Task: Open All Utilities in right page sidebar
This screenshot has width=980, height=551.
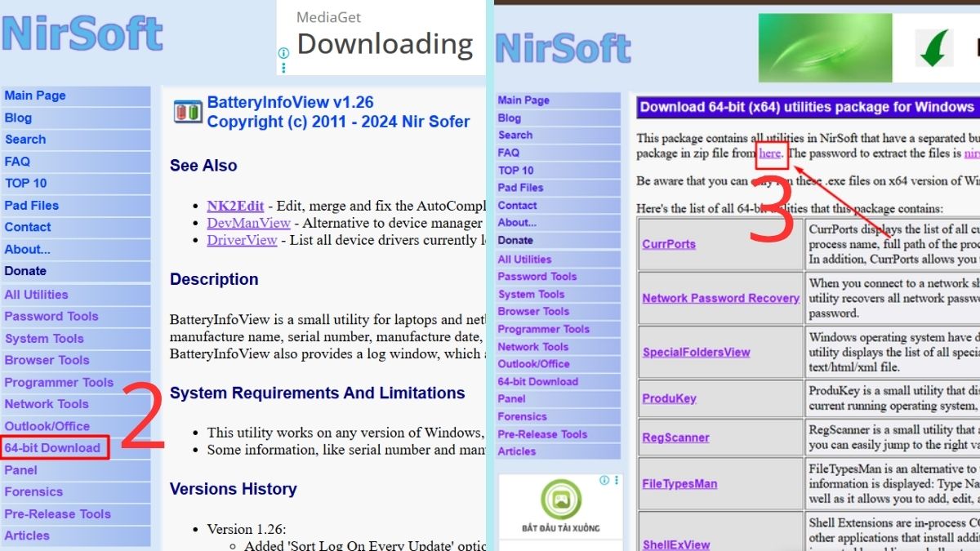Action: (x=525, y=260)
